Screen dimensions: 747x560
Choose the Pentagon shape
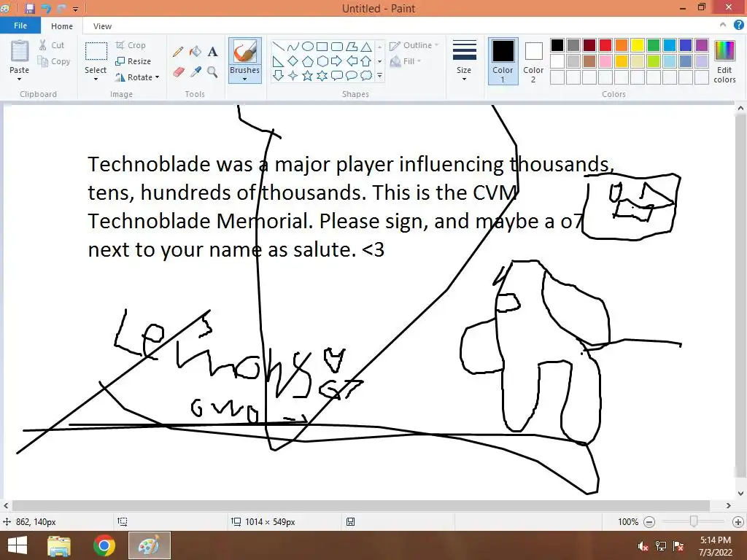[308, 61]
